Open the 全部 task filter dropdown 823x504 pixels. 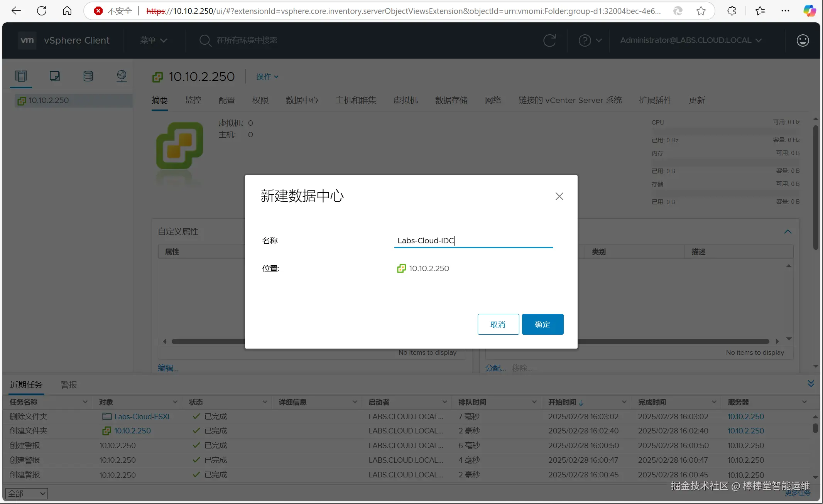pos(27,494)
